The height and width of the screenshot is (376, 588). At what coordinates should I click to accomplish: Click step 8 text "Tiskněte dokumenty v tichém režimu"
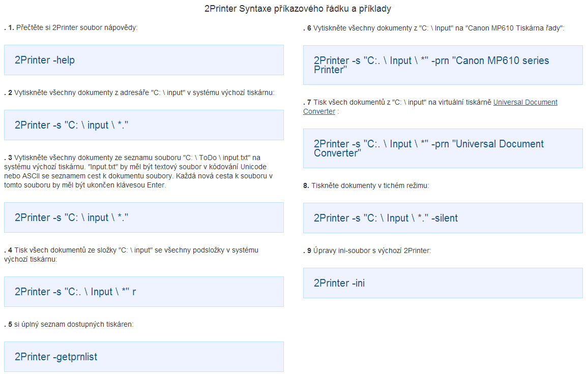pyautogui.click(x=370, y=185)
